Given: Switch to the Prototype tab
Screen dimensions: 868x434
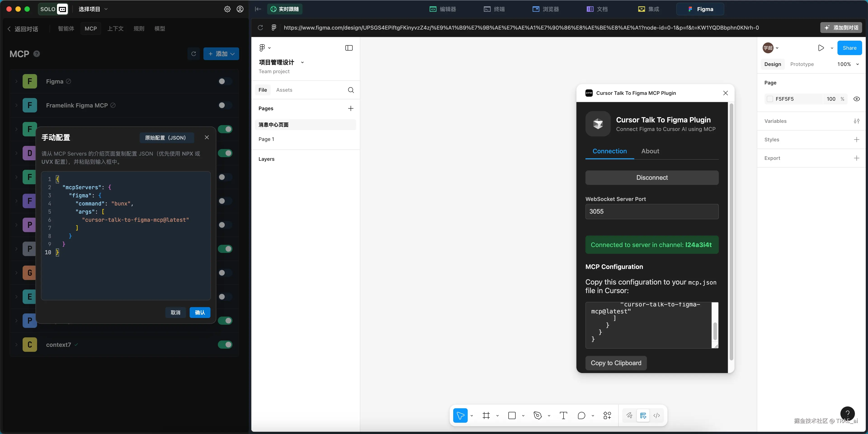Looking at the screenshot, I should click(x=802, y=64).
